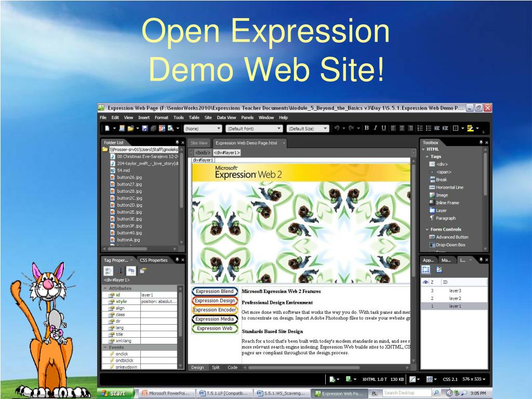Apply numbered list formatting
The height and width of the screenshot is (399, 532).
tap(420, 128)
